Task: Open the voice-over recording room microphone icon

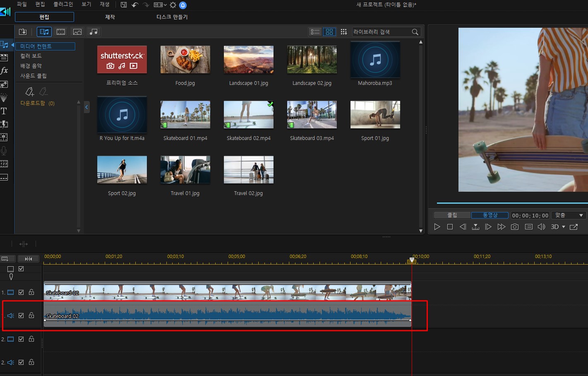Action: [4, 151]
